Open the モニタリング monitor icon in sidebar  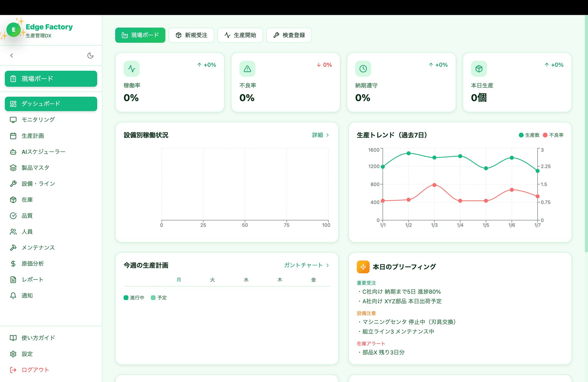[13, 120]
